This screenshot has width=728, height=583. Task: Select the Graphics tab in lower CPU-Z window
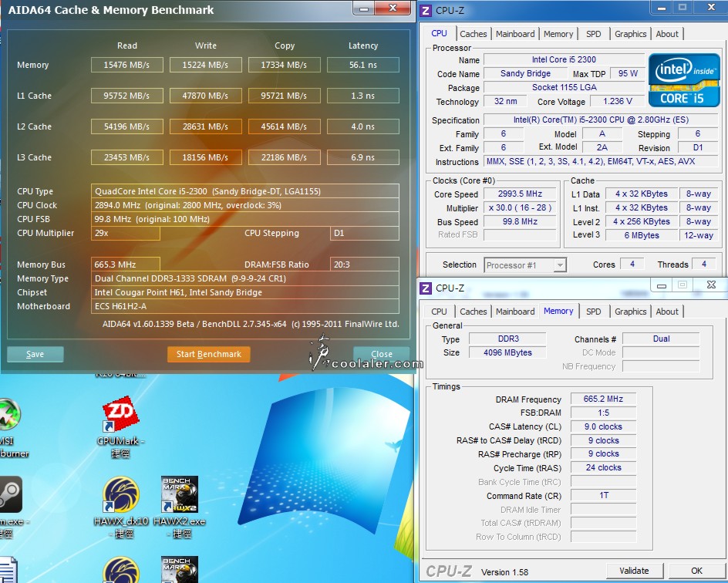(x=630, y=312)
